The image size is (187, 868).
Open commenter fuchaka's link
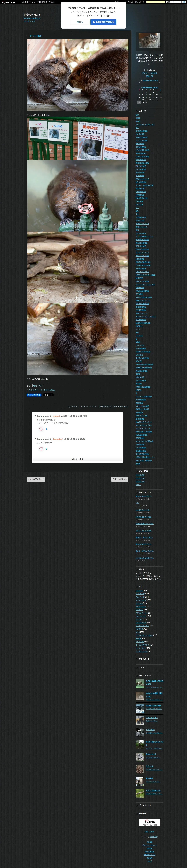[x=57, y=439]
